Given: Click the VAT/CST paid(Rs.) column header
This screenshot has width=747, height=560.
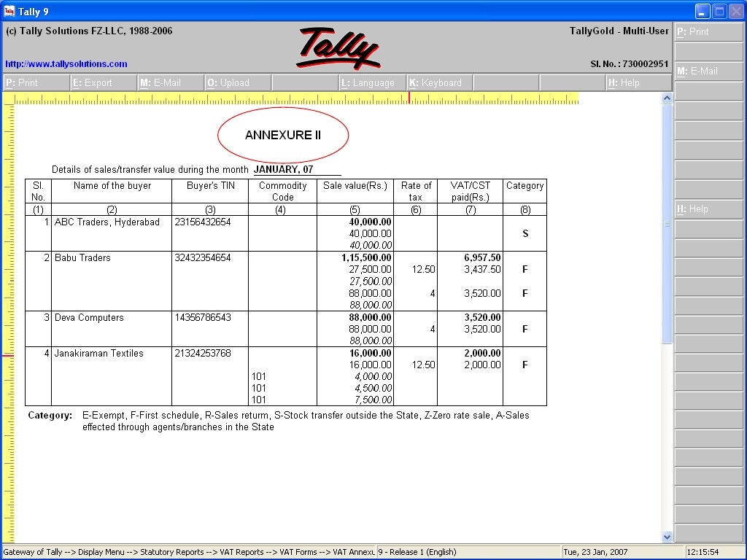Looking at the screenshot, I should [x=471, y=192].
